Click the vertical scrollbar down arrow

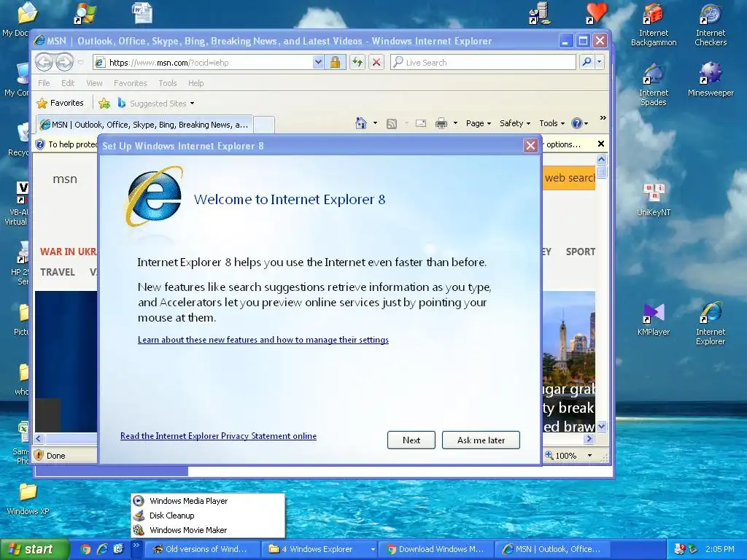602,426
